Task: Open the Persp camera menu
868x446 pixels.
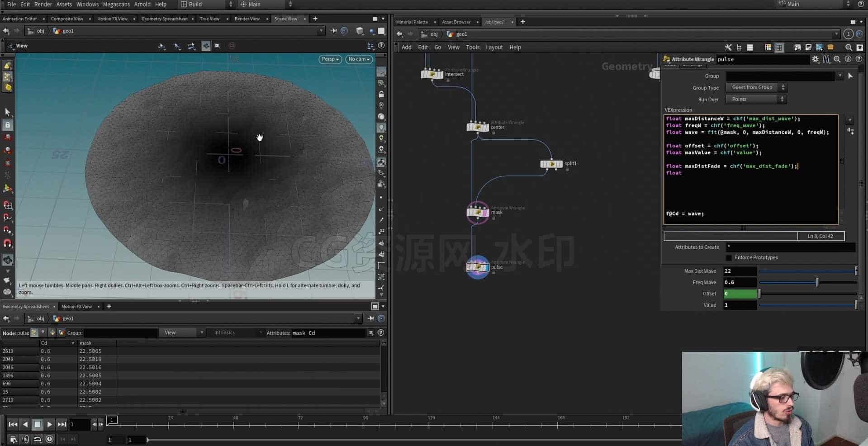Action: point(330,59)
